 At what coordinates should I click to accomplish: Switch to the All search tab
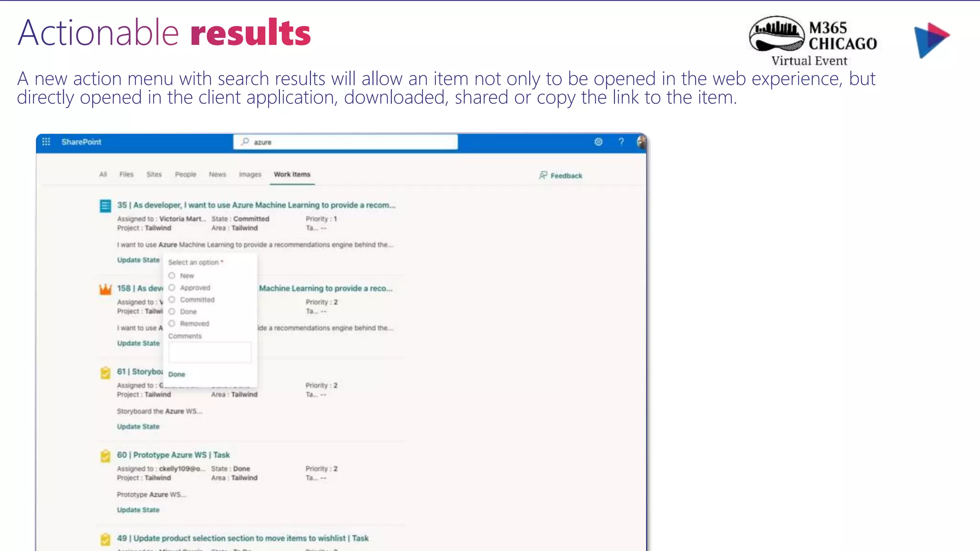[x=103, y=174]
